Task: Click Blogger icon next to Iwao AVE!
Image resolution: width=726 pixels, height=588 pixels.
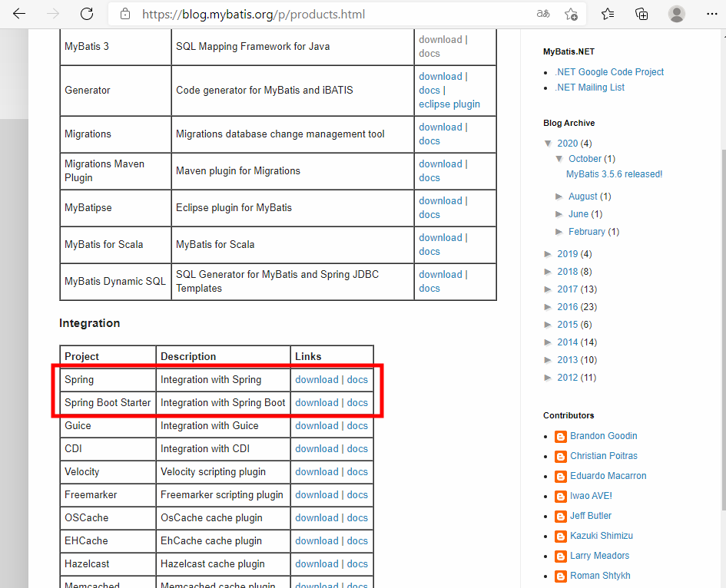Action: pyautogui.click(x=560, y=496)
